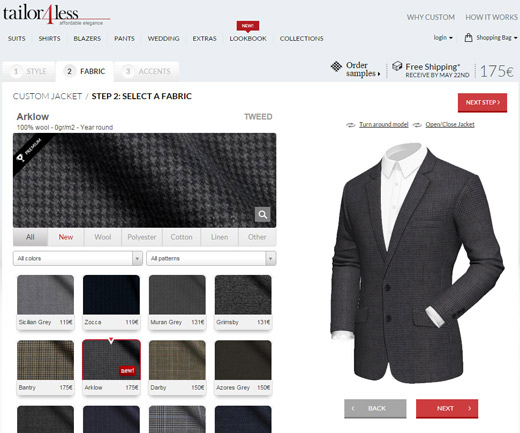520x433 pixels.
Task: Select the Darby fabric swatch
Action: (x=177, y=367)
